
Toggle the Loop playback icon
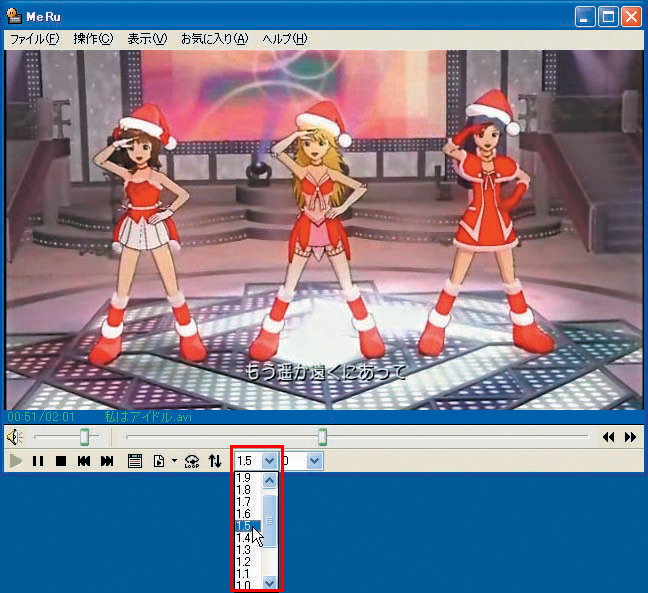click(192, 461)
